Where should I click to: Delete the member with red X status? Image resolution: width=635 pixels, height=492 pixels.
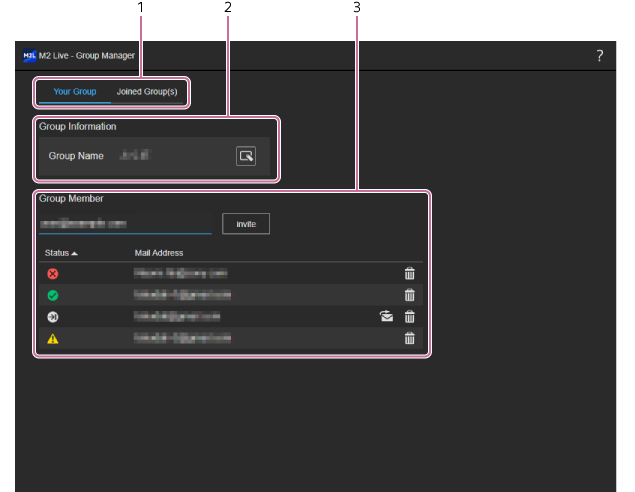[x=409, y=273]
